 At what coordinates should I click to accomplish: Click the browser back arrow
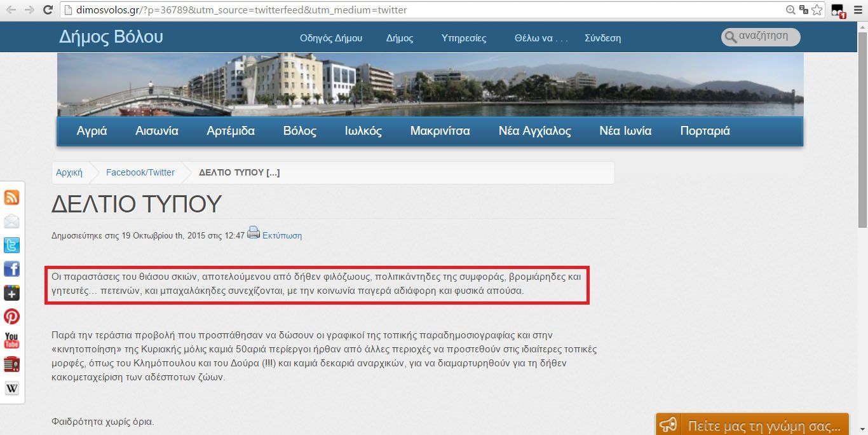point(11,10)
